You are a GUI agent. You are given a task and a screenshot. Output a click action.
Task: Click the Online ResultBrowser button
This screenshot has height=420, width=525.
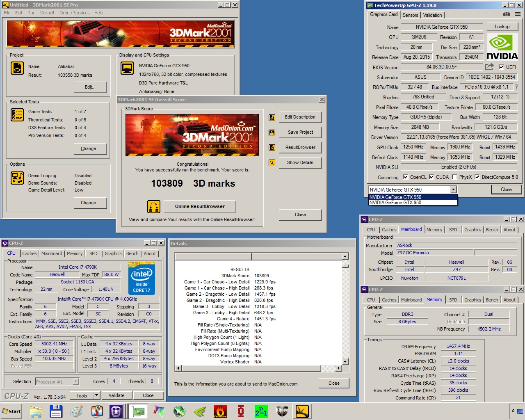coord(200,207)
